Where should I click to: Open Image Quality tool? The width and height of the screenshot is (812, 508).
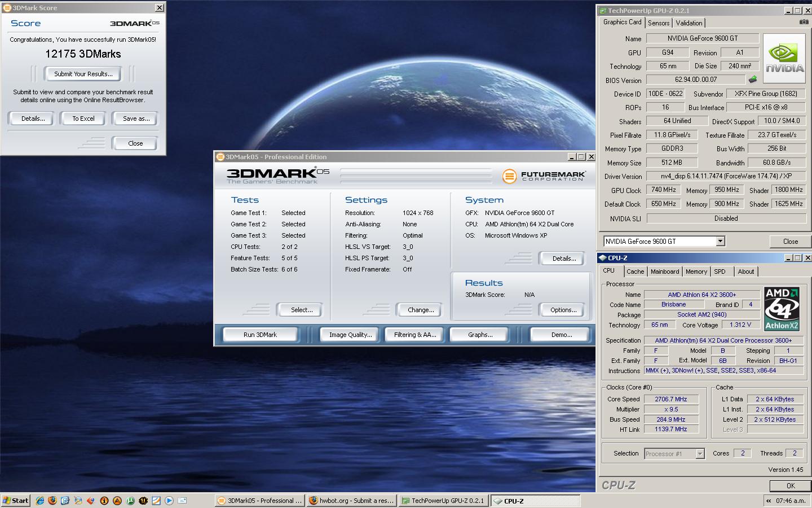[x=350, y=335]
